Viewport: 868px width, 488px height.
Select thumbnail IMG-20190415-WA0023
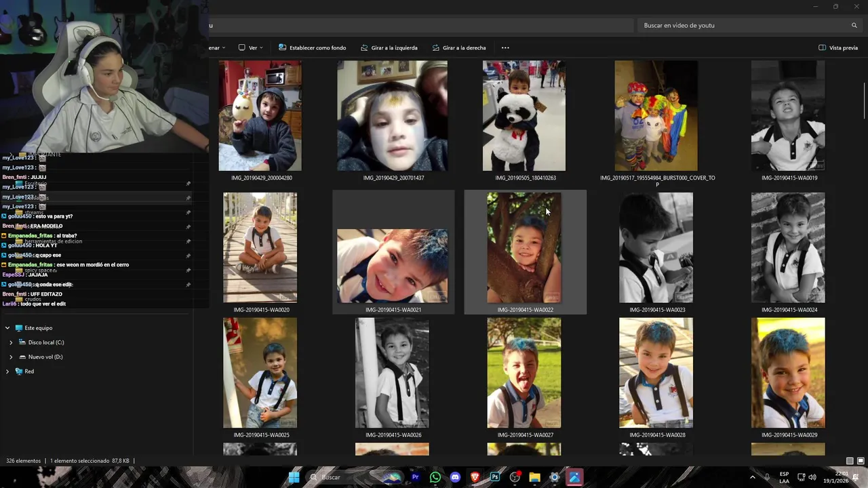[656, 247]
